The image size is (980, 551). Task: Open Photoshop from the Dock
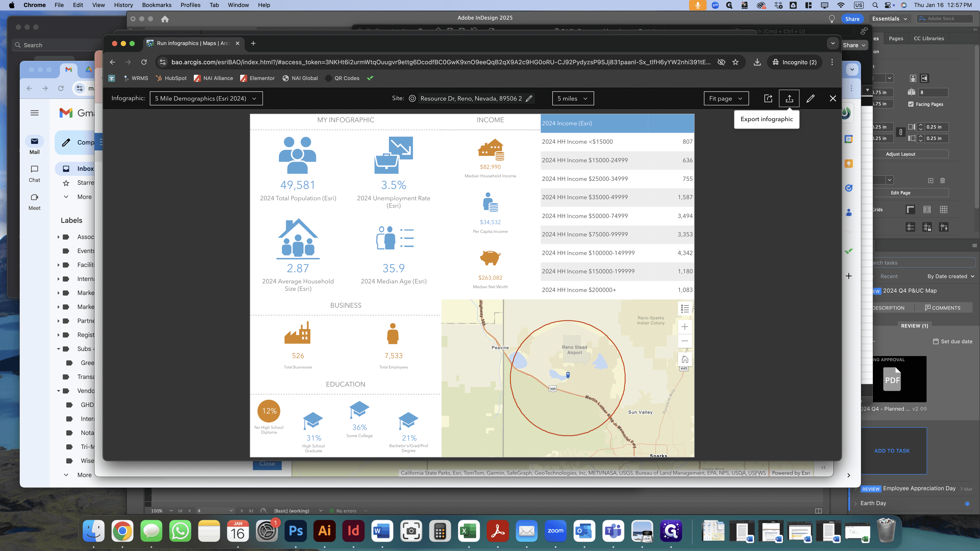296,531
